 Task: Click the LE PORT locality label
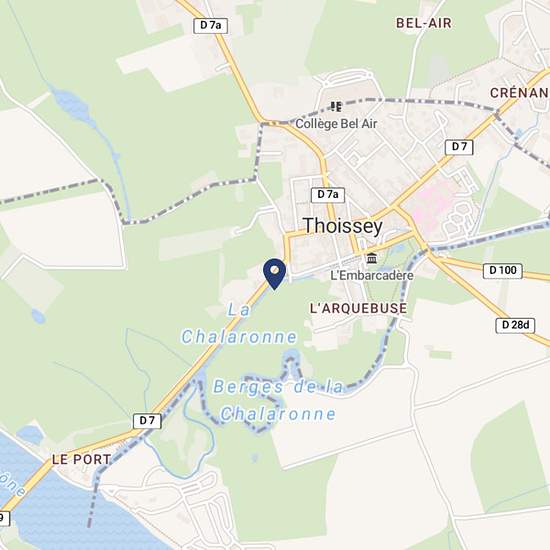pyautogui.click(x=81, y=460)
